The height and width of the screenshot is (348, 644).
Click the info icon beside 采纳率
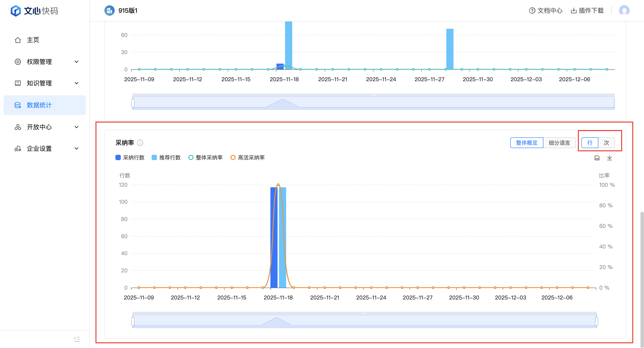coord(140,143)
